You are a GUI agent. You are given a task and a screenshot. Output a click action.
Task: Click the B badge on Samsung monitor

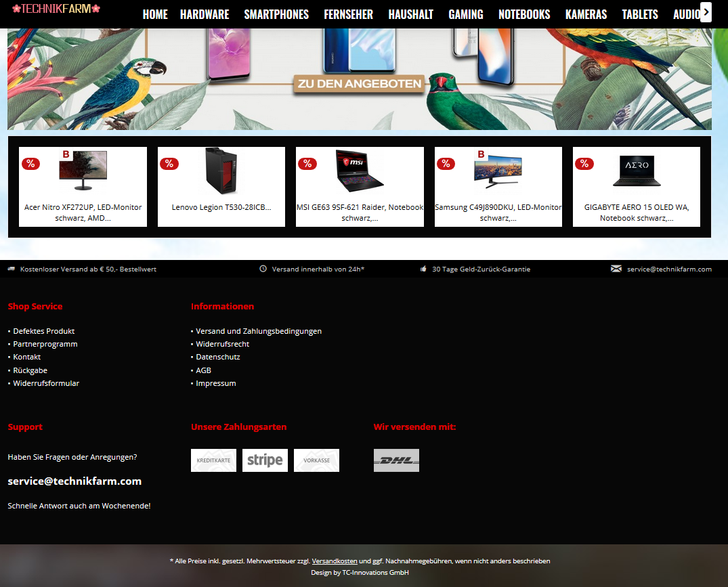481,154
